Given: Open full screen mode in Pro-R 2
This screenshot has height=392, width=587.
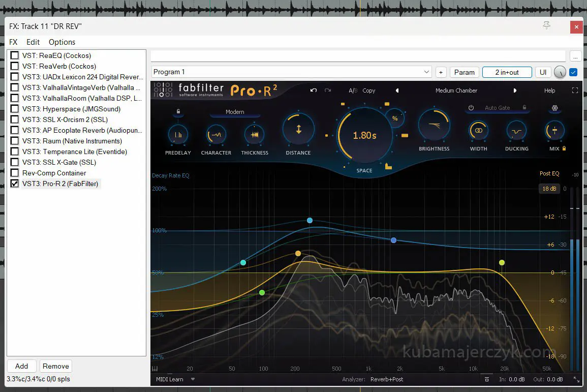Looking at the screenshot, I should [x=575, y=91].
